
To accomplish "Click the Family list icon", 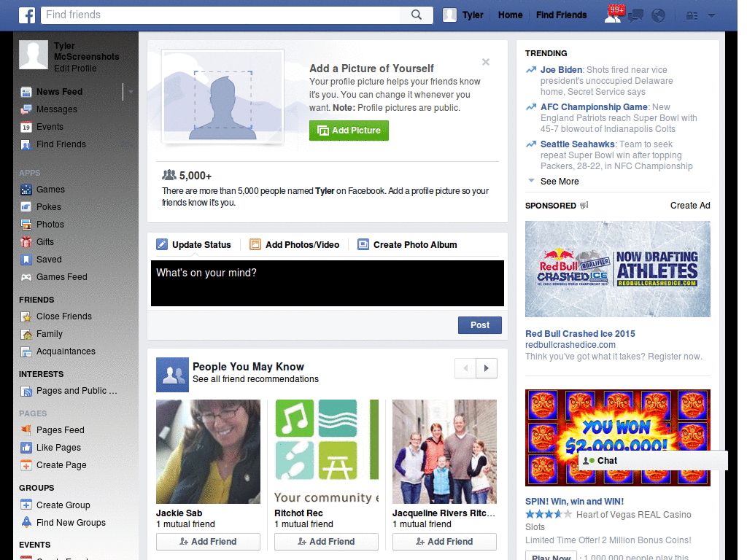I will point(26,334).
